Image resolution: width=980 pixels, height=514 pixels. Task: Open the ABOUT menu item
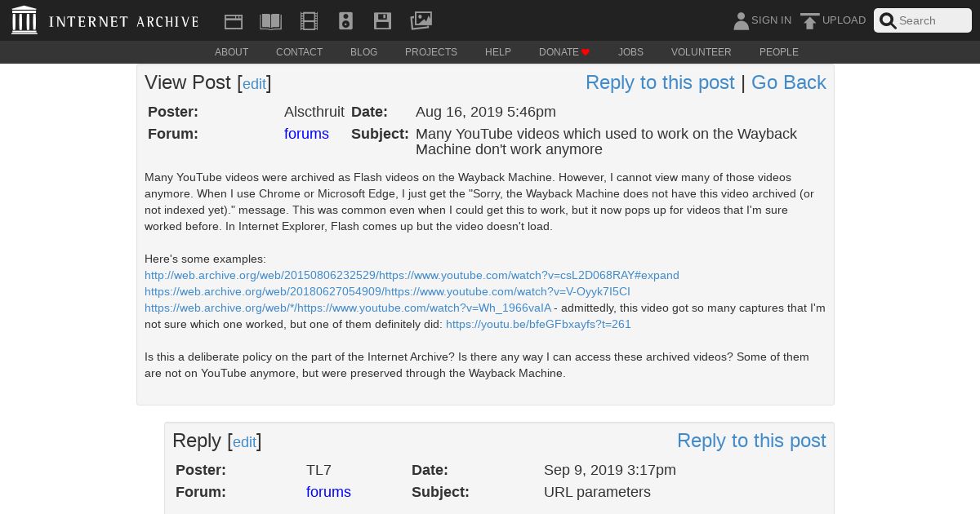coord(231,52)
